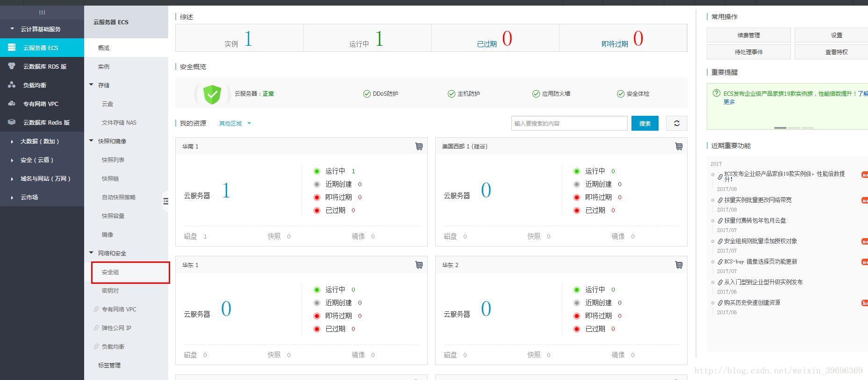Click first carousel indicator in reminder box
868x380 pixels.
pos(780,127)
